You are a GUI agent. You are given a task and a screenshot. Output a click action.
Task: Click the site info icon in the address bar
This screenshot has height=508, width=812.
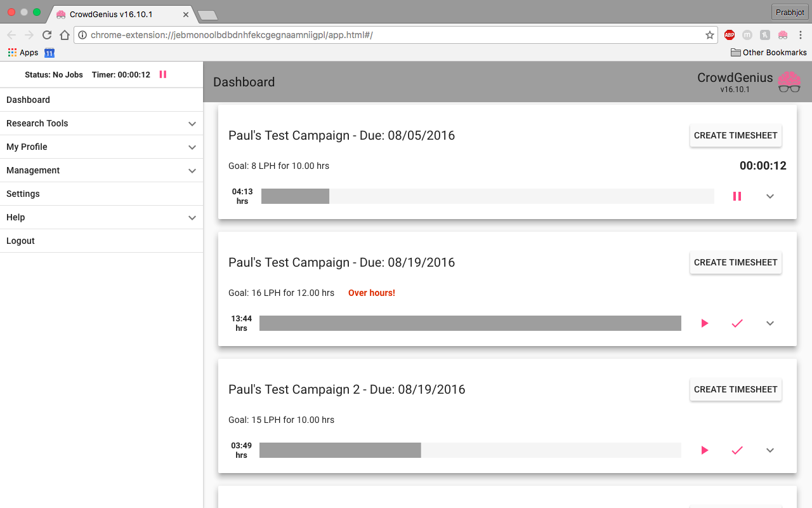[x=82, y=35]
